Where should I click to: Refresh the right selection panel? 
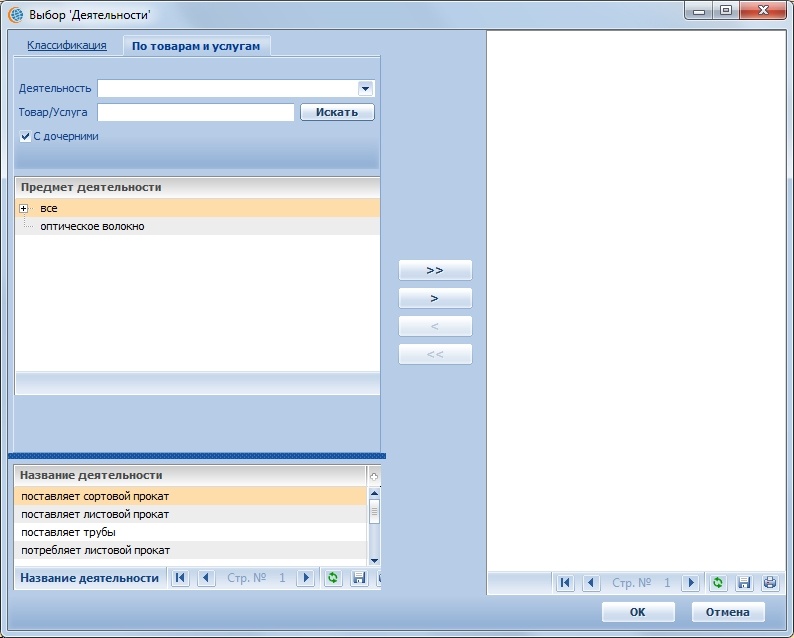718,583
